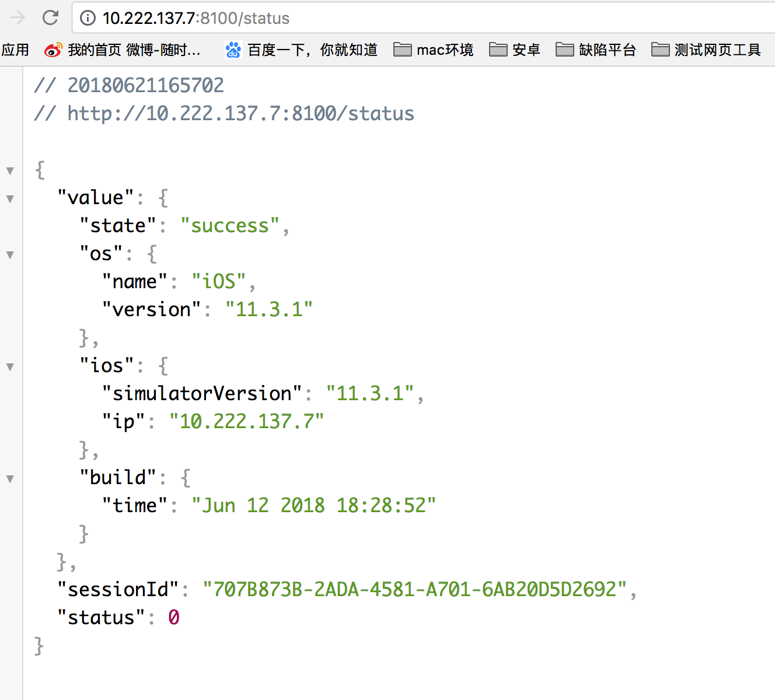Open the mac环境 bookmark folder
This screenshot has width=775, height=700.
tap(434, 50)
